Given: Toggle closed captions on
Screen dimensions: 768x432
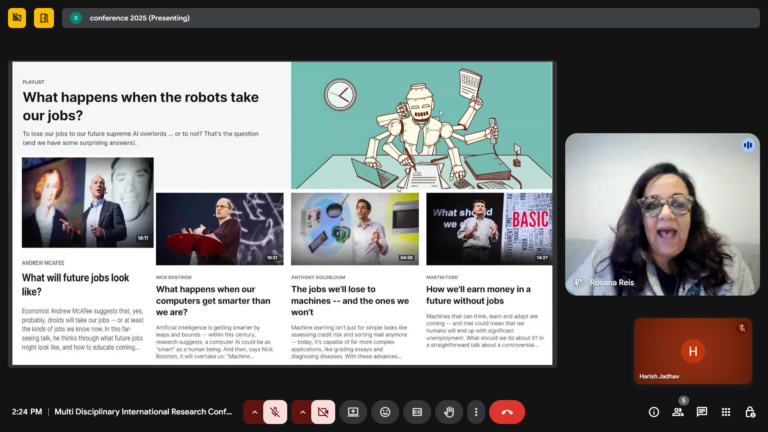Looking at the screenshot, I should pos(417,411).
